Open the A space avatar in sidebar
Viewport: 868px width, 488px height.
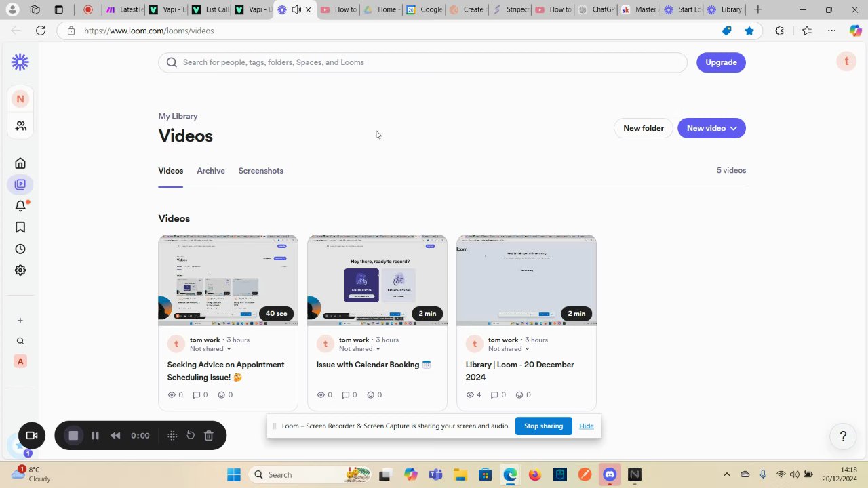tap(20, 361)
